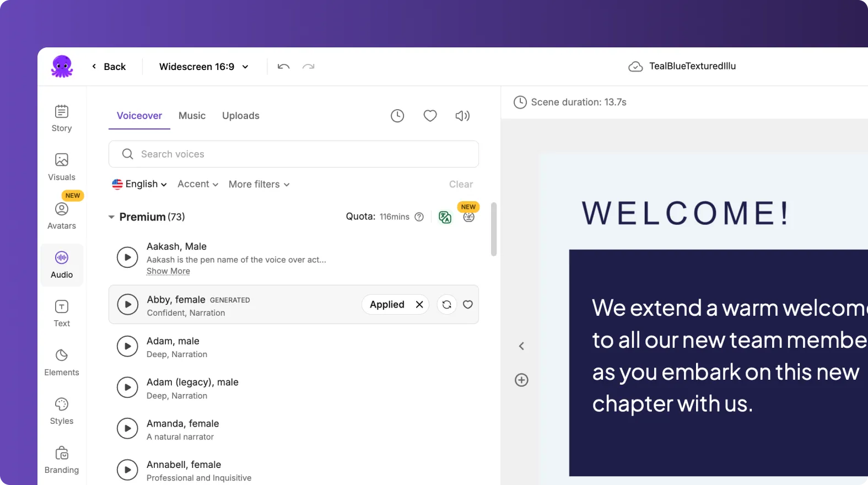Viewport: 868px width, 485px height.
Task: Go Back to previous screen
Action: click(x=109, y=67)
